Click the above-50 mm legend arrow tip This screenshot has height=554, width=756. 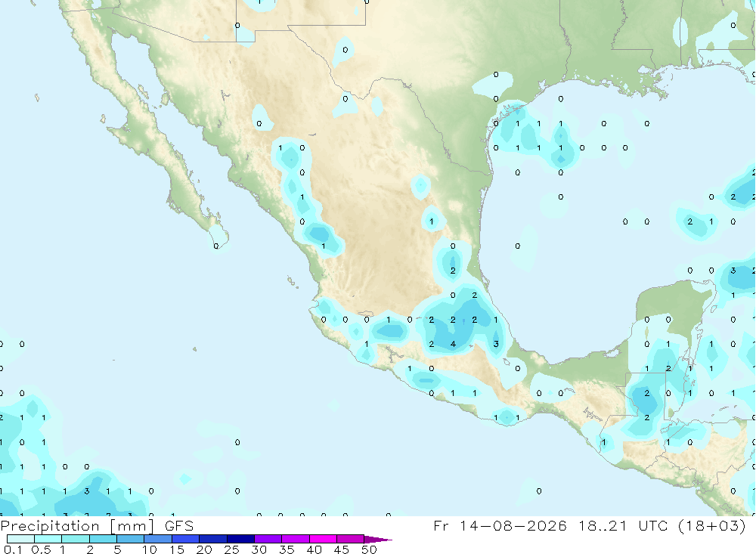point(377,540)
